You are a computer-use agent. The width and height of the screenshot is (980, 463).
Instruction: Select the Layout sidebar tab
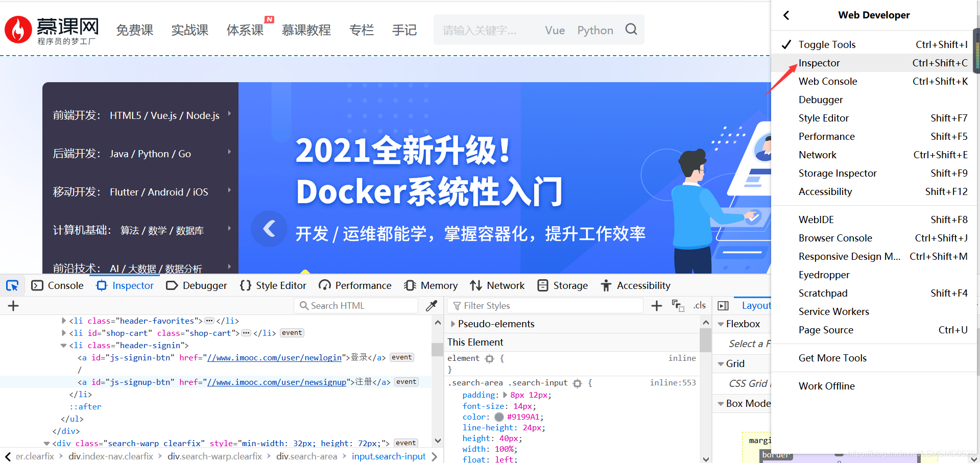click(756, 305)
